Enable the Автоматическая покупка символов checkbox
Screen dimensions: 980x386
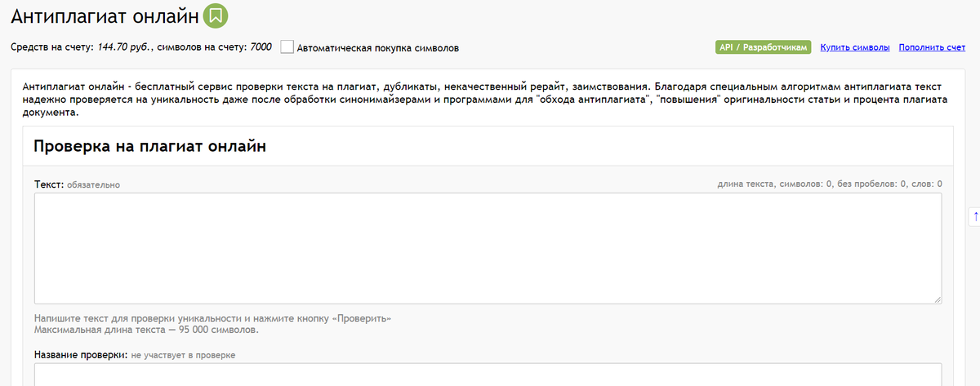pyautogui.click(x=287, y=47)
